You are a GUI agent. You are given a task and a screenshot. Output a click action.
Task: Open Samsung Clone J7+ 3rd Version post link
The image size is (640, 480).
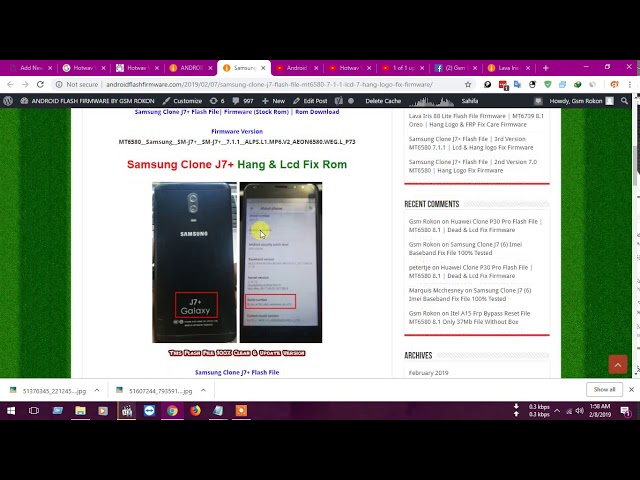[x=471, y=143]
